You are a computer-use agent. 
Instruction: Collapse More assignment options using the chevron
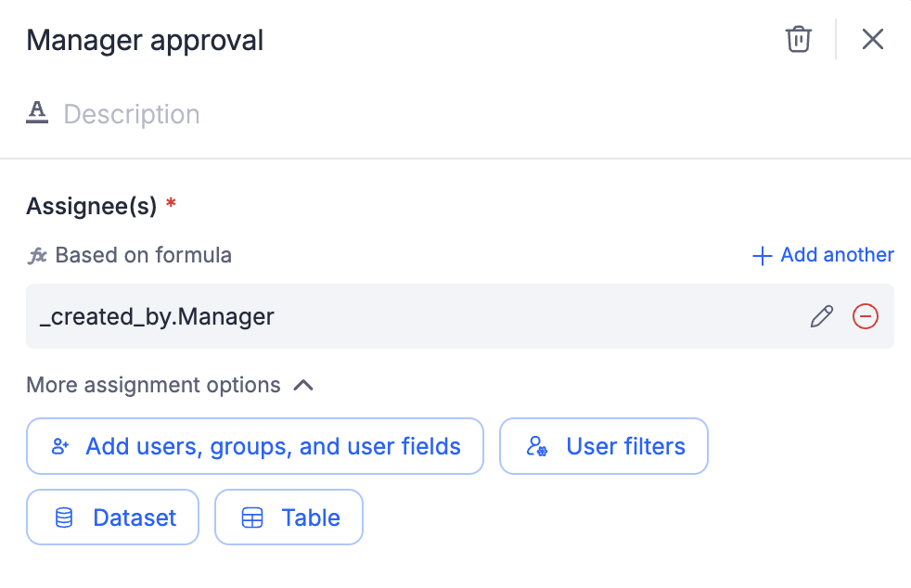pyautogui.click(x=303, y=385)
